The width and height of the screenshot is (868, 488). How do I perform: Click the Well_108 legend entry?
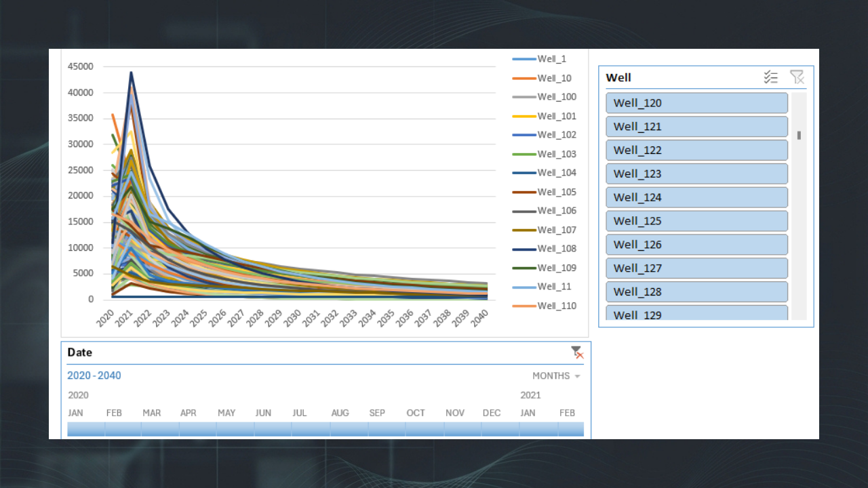tap(544, 249)
